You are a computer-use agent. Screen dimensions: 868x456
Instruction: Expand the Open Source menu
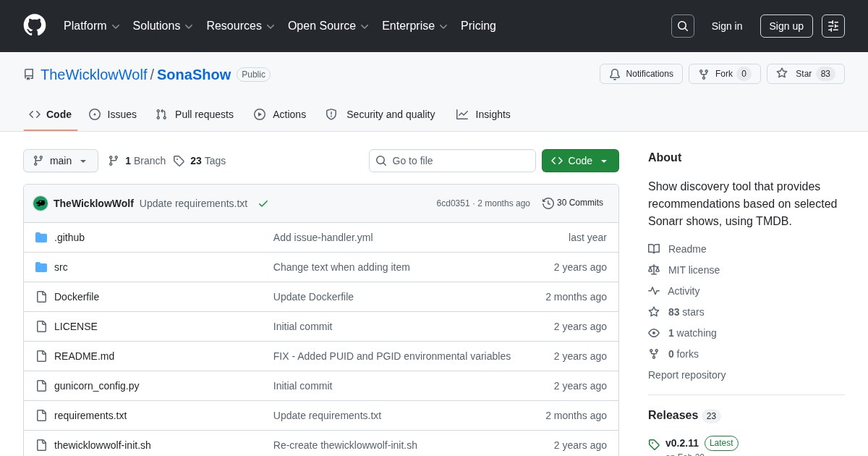click(x=328, y=26)
